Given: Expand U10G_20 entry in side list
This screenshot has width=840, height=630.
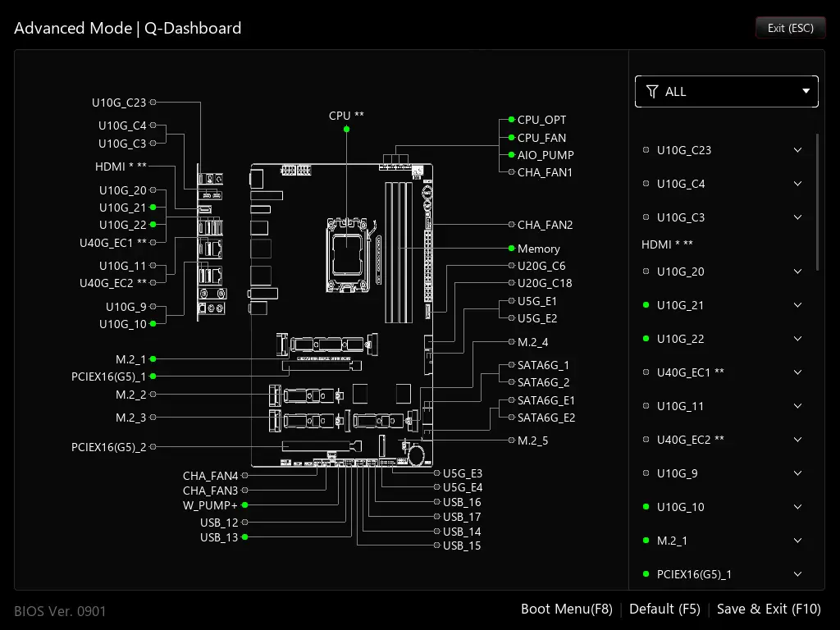Looking at the screenshot, I should 797,272.
